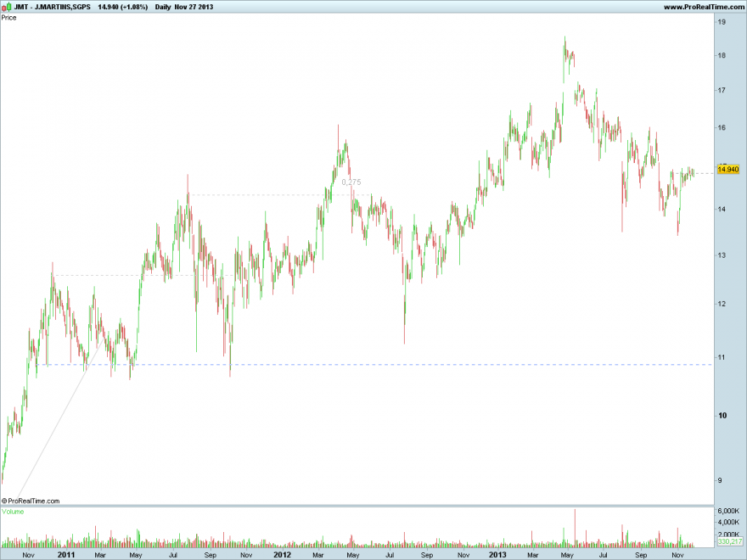Screen dimensions: 747x560
Task: Click the Volume panel label
Action: click(x=13, y=512)
